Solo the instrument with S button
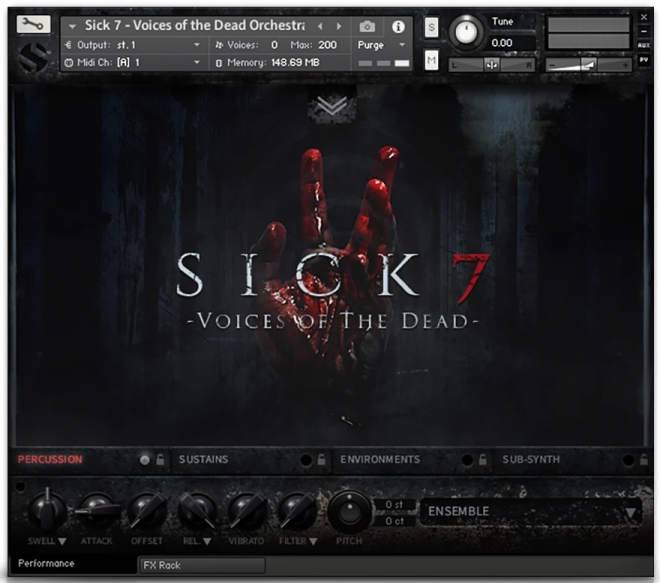This screenshot has width=660, height=583. click(x=431, y=27)
